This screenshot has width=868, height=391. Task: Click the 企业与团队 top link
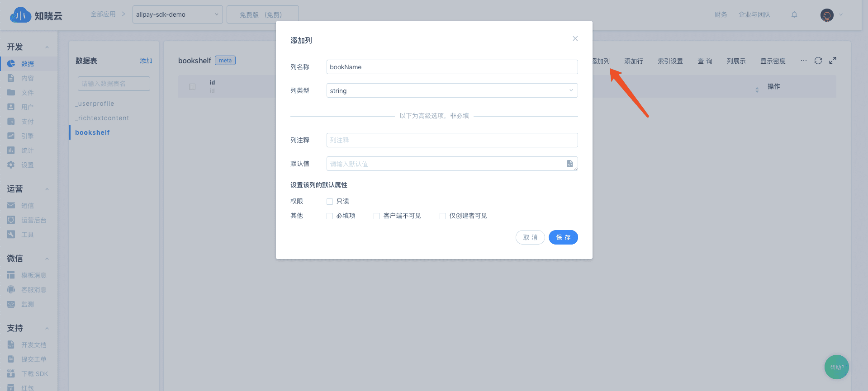pos(754,14)
